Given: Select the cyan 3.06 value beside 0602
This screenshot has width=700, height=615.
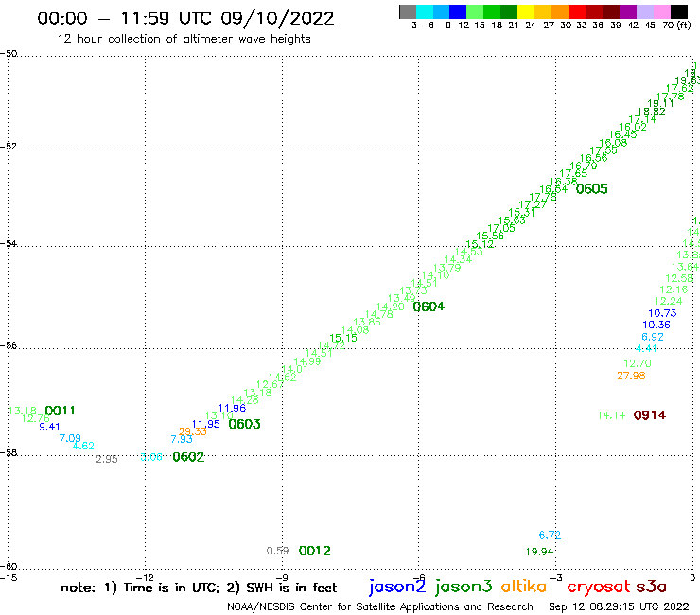Looking at the screenshot, I should click(x=151, y=457).
